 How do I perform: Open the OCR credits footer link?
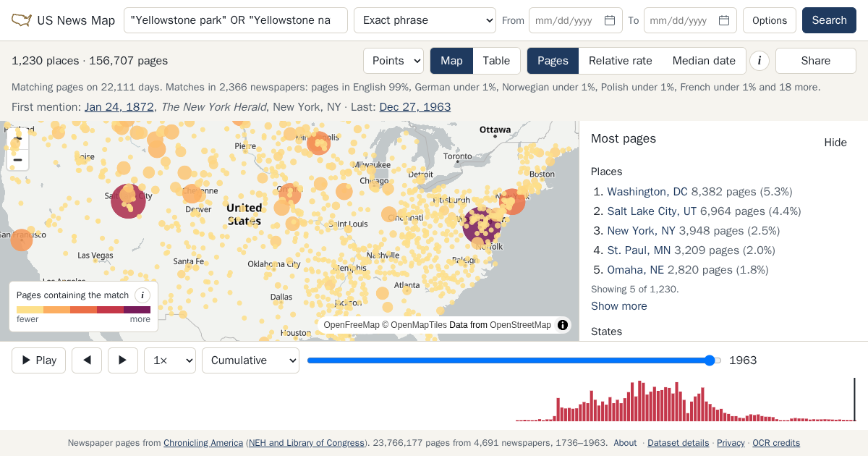[x=776, y=443]
